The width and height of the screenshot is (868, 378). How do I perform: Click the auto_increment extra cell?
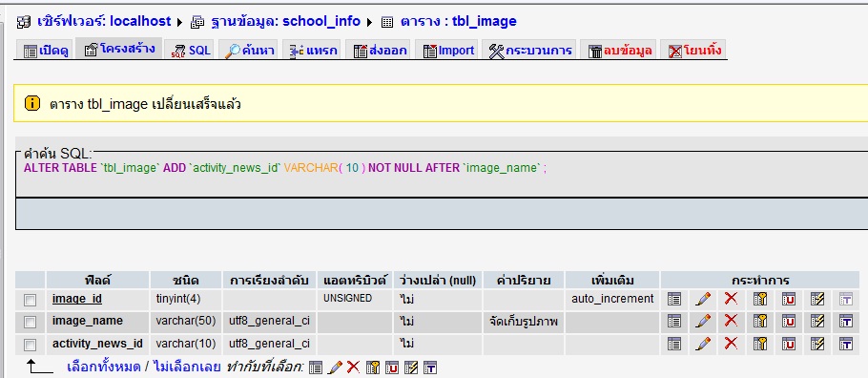612,299
